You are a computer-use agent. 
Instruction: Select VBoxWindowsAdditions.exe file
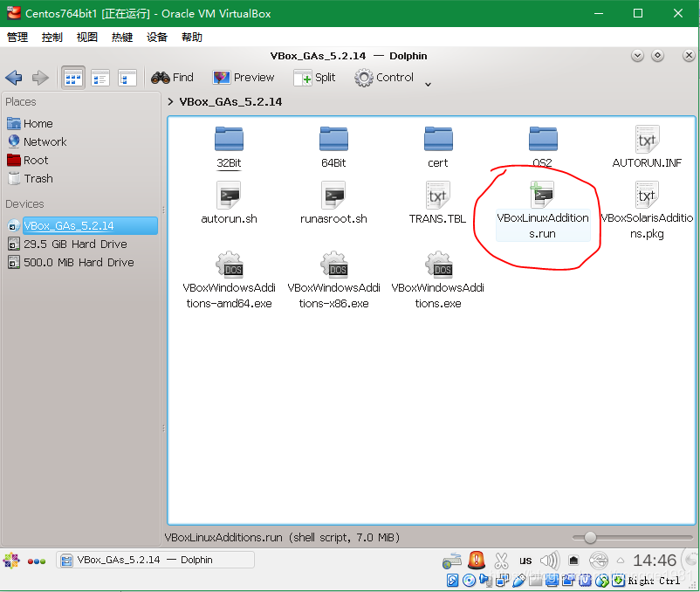click(x=438, y=280)
